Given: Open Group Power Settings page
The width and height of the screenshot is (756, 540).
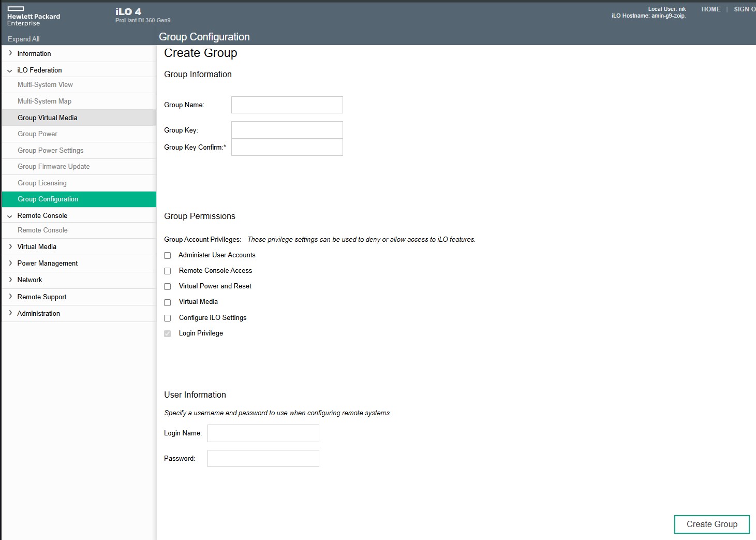Looking at the screenshot, I should coord(79,150).
